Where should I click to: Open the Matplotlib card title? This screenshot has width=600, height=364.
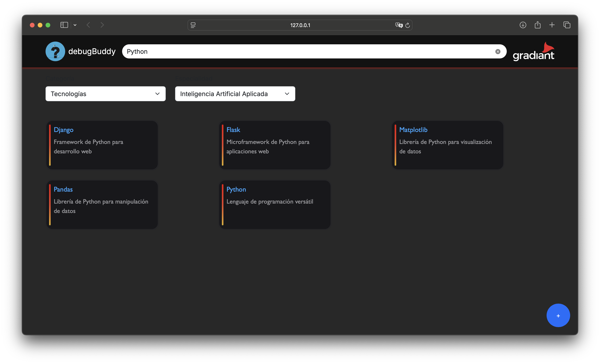pyautogui.click(x=413, y=130)
